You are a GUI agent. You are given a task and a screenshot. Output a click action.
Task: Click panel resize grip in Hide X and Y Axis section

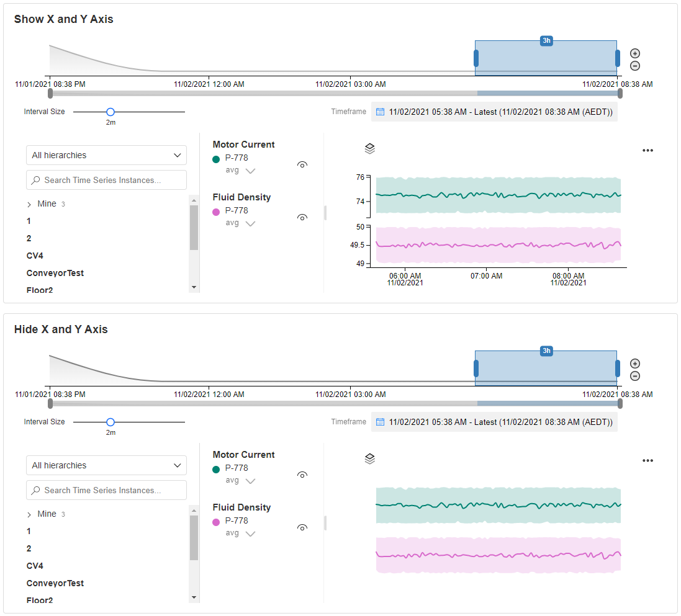point(325,523)
